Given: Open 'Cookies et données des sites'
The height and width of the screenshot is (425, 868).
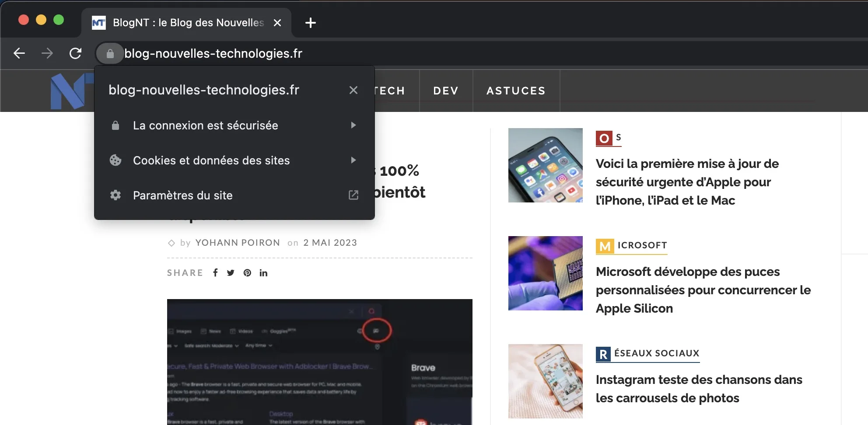Looking at the screenshot, I should 234,160.
